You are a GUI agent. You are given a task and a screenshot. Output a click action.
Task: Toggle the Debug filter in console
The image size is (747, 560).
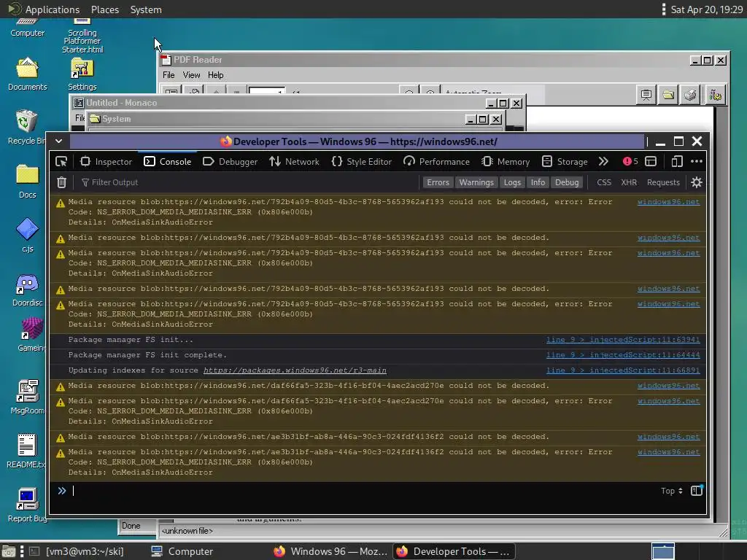[567, 182]
